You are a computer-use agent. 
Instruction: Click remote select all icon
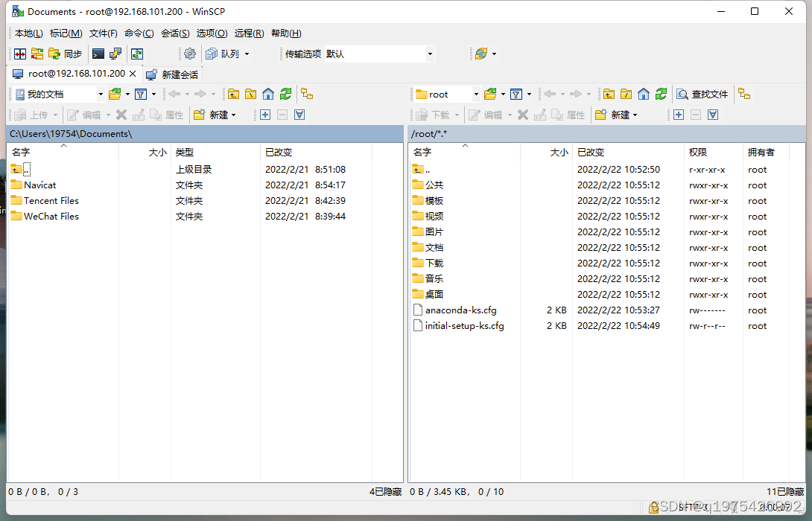coord(713,115)
